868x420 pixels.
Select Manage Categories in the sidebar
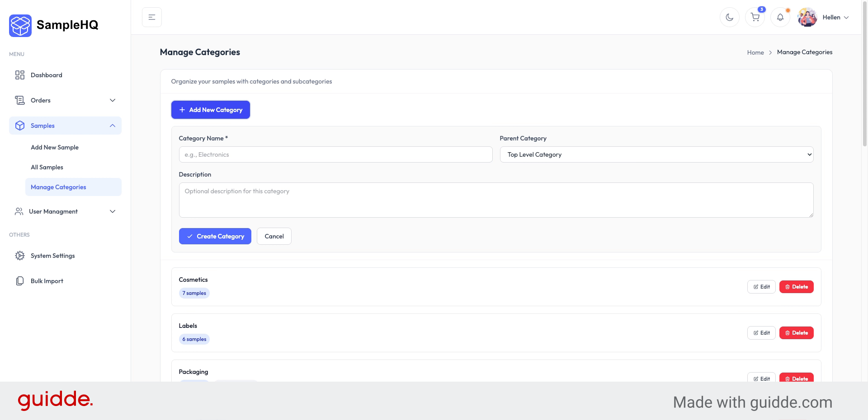click(x=58, y=187)
